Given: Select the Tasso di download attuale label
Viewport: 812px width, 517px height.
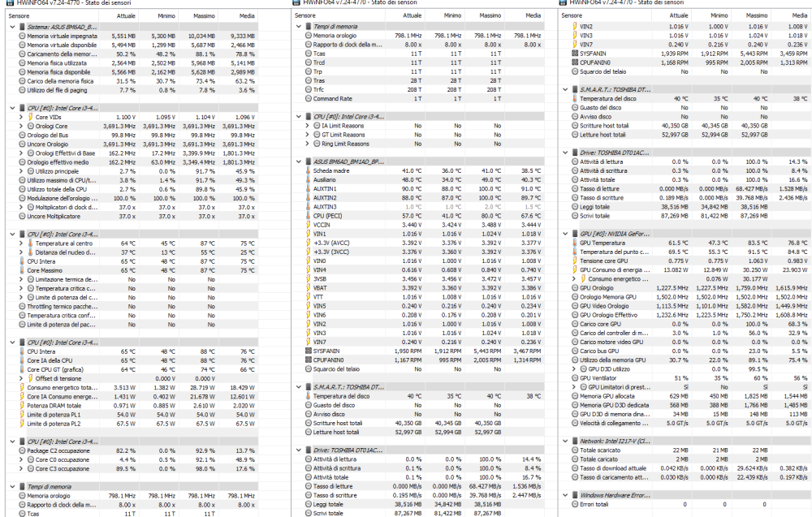Looking at the screenshot, I should click(613, 468).
